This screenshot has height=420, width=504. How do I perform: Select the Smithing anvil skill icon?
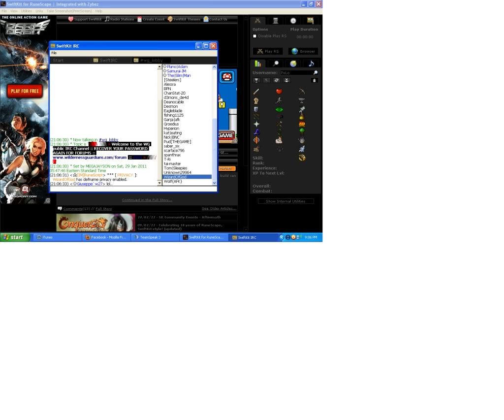[302, 100]
